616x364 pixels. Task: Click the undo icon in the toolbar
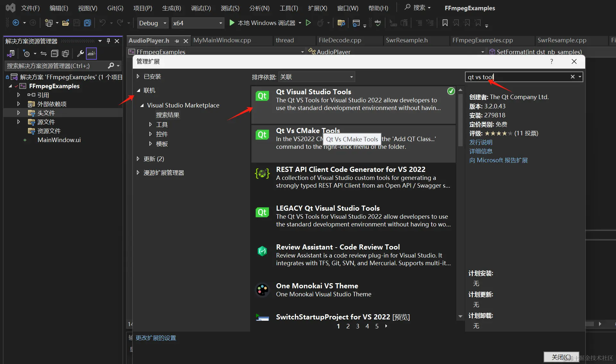(103, 23)
